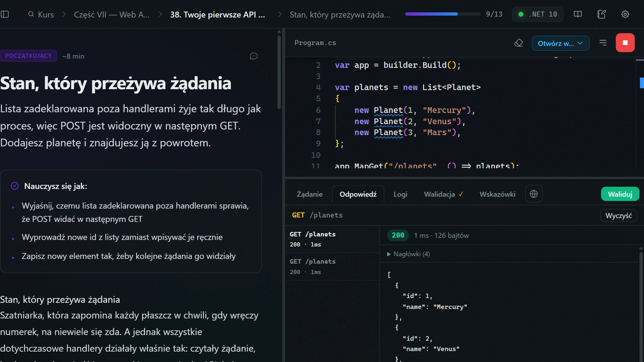Image resolution: width=644 pixels, height=362 pixels.
Task: Click "Mercury" string in code line 6
Action: point(444,110)
